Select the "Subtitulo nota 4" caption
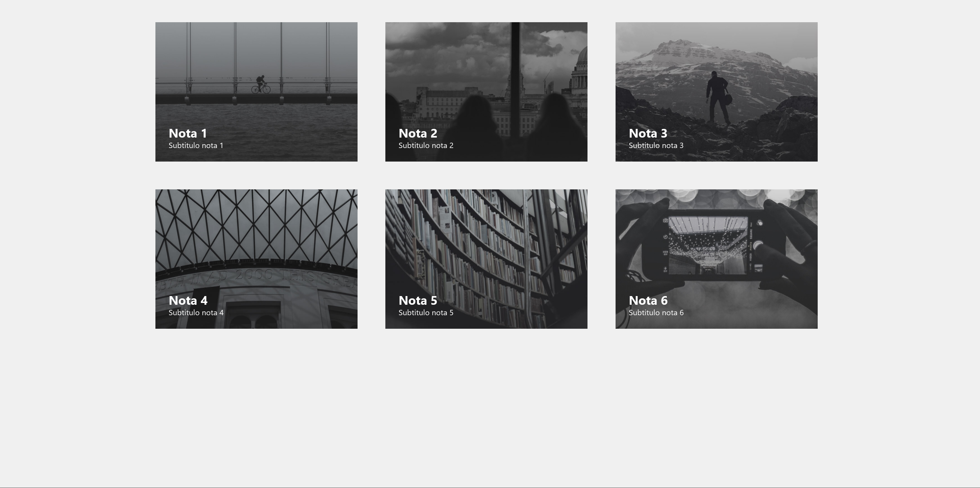The height and width of the screenshot is (488, 980). (196, 313)
